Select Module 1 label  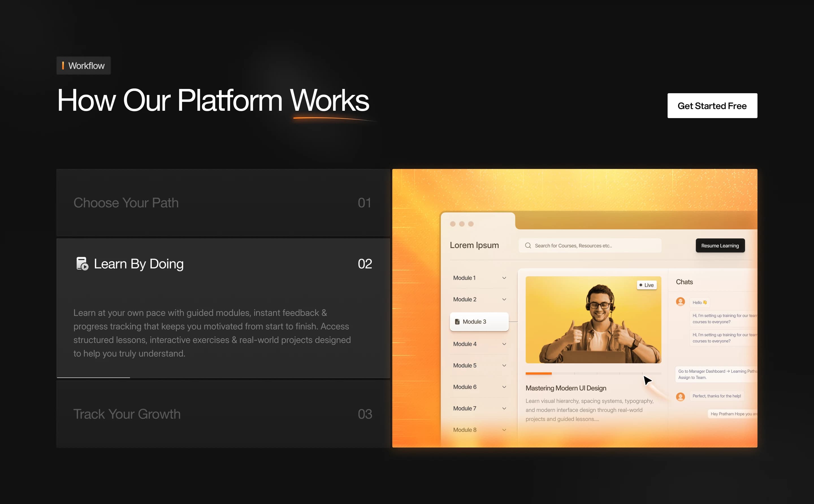pos(464,278)
